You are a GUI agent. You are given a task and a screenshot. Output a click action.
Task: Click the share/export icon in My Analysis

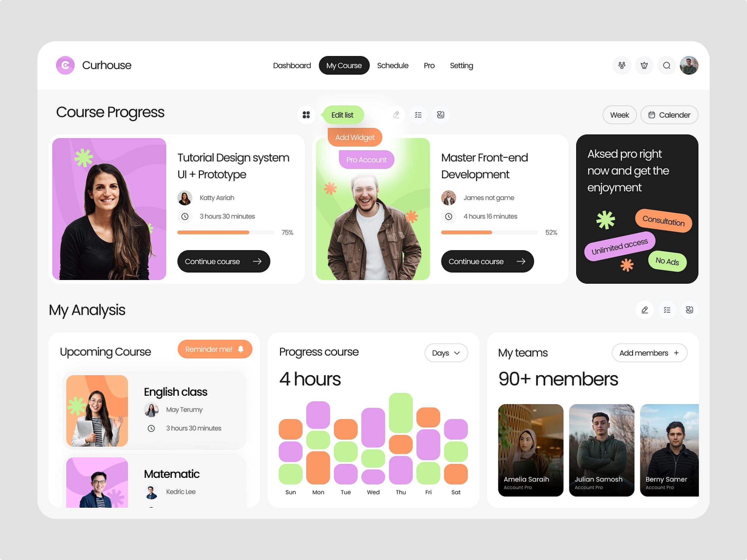pos(689,310)
